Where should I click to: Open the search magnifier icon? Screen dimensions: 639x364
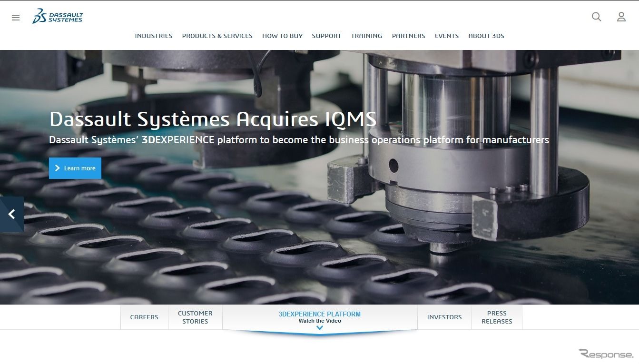pos(596,17)
